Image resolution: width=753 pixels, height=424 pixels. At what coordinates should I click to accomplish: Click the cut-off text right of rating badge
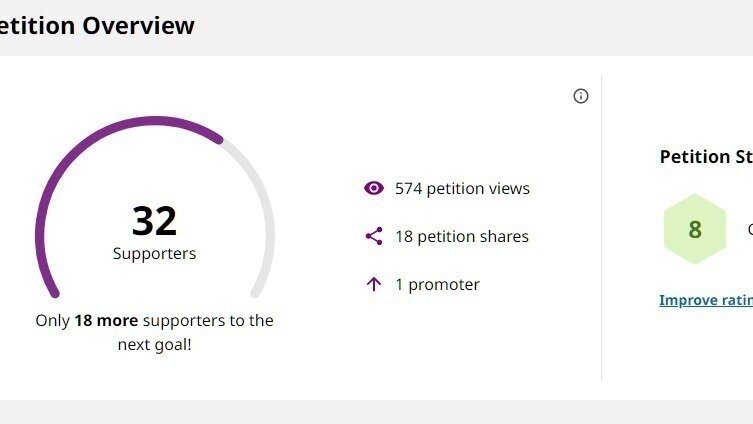(749, 229)
